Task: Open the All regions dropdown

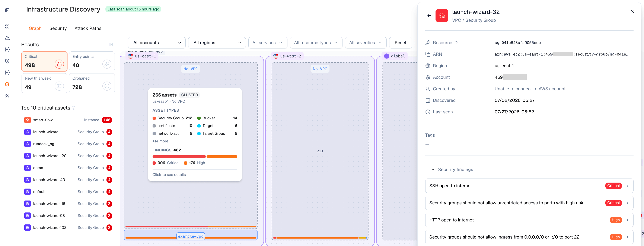Action: coord(217,43)
